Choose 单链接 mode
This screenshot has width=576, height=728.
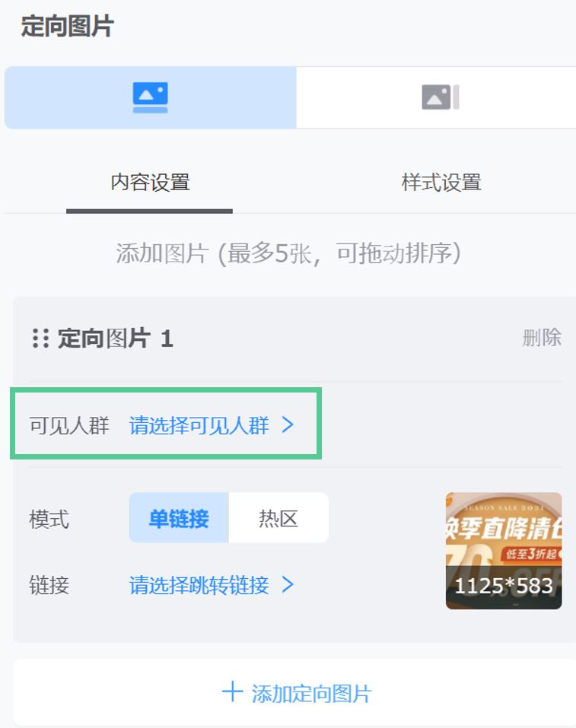[x=179, y=518]
